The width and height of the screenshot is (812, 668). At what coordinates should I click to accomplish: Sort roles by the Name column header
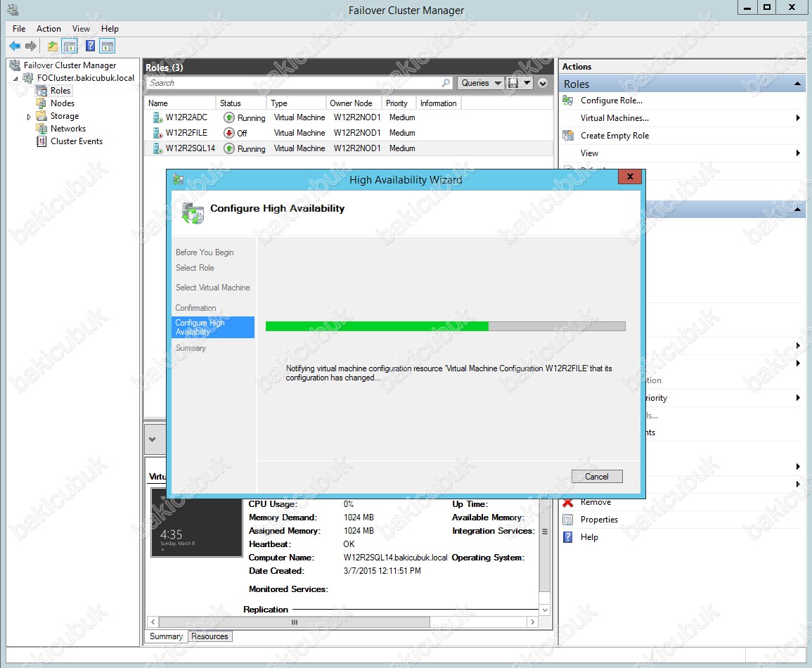click(180, 103)
